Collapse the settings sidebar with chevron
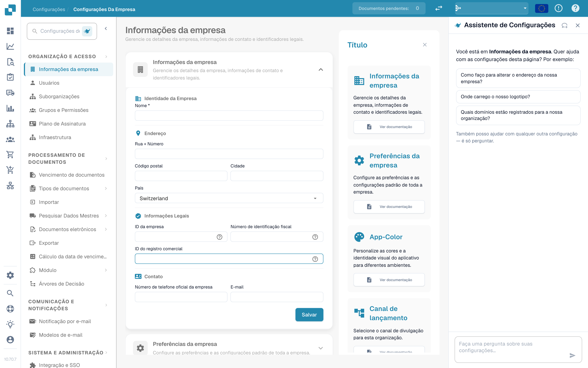Screen dimensions: 588x368 (106, 29)
